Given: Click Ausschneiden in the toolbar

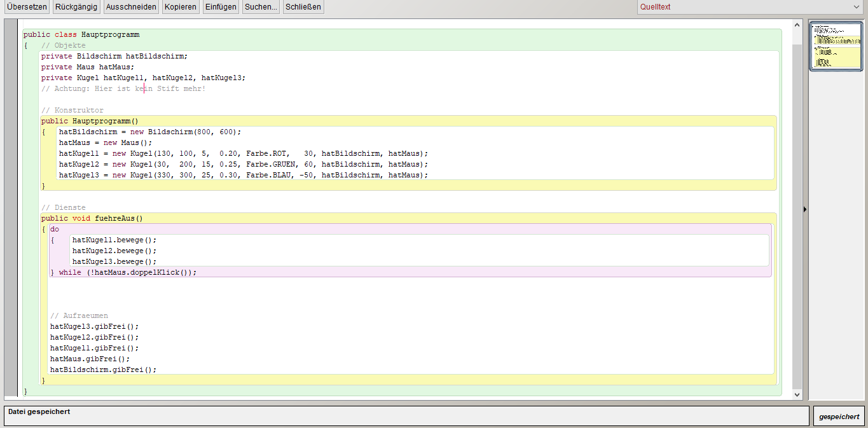Looking at the screenshot, I should [x=131, y=7].
